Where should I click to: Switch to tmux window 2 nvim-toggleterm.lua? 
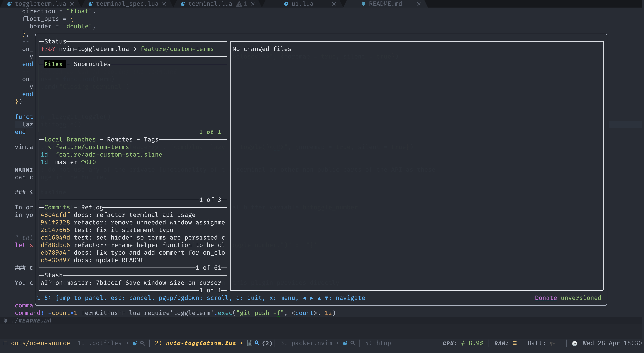pos(195,343)
